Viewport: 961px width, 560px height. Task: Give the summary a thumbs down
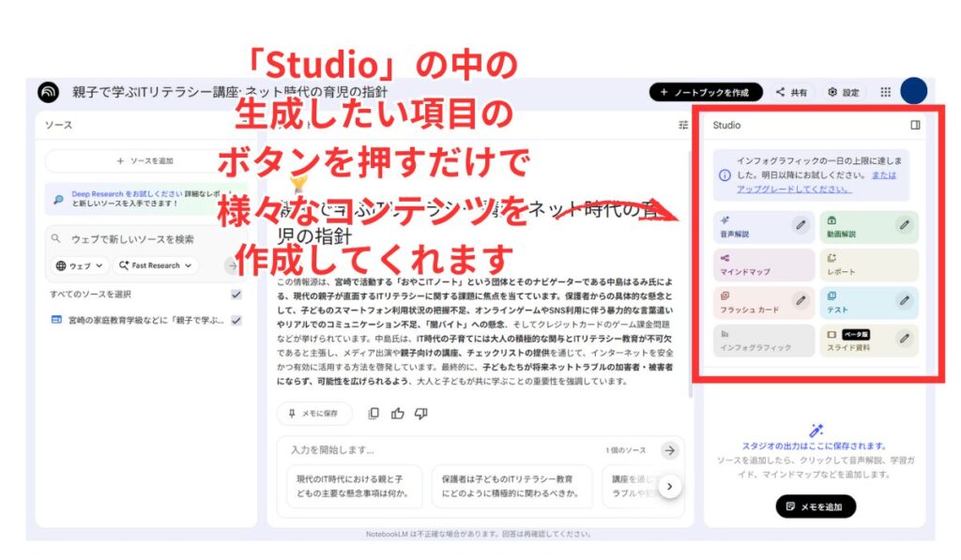click(x=420, y=414)
